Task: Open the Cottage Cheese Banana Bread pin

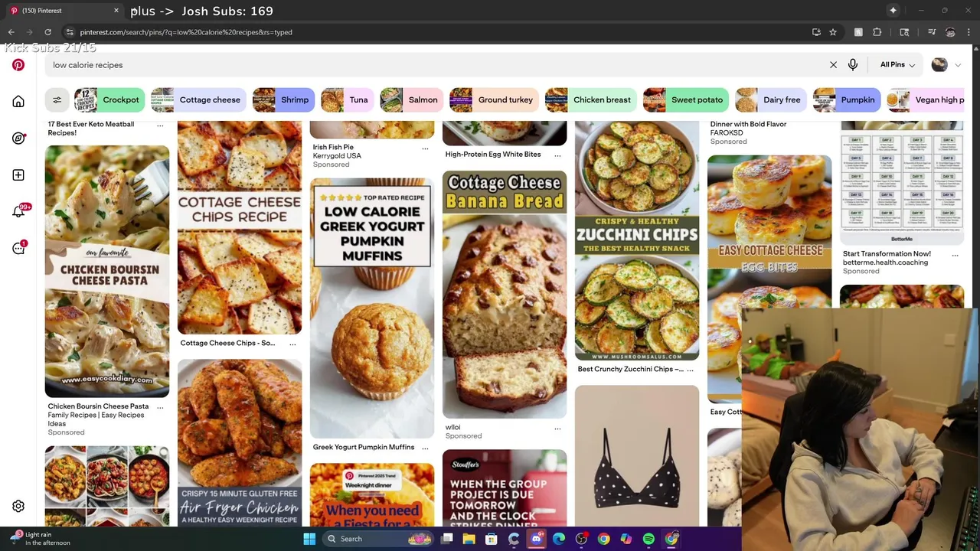Action: pos(505,294)
